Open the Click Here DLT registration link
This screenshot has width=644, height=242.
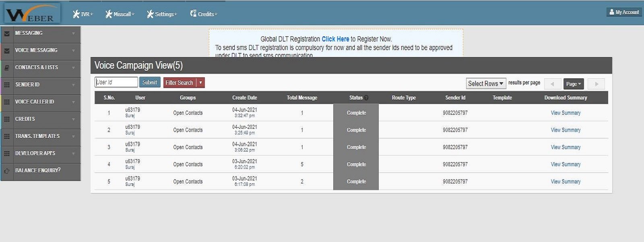click(x=335, y=39)
